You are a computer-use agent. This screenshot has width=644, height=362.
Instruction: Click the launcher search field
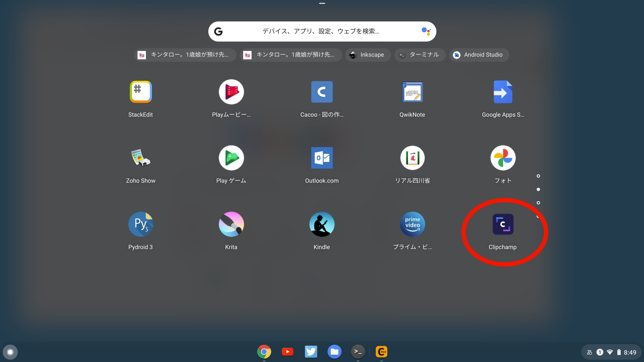[x=320, y=32]
